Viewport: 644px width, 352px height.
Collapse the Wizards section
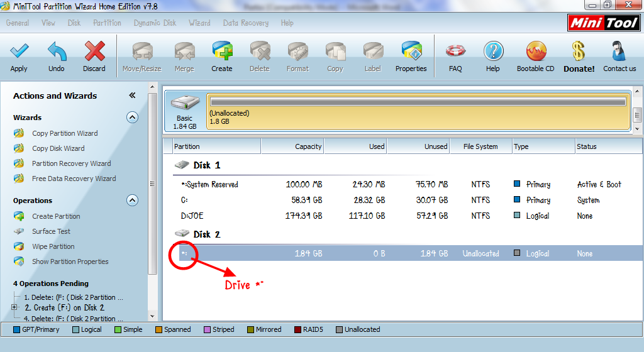(x=132, y=118)
